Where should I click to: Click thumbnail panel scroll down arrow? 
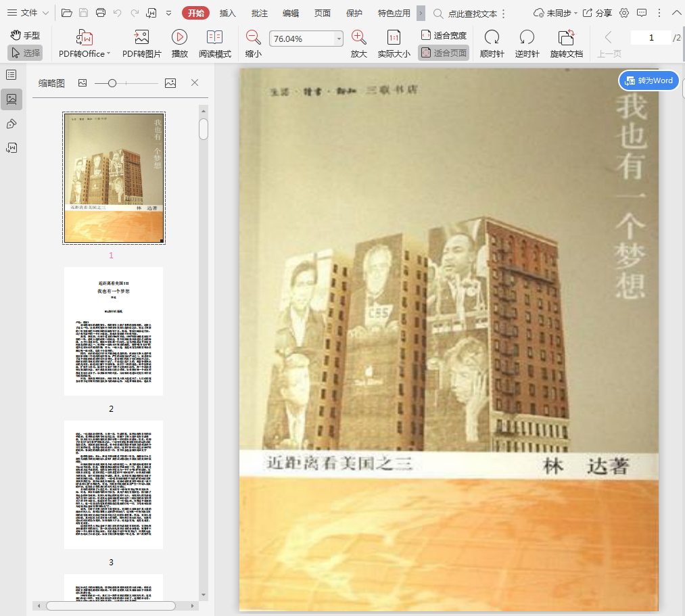pos(203,594)
